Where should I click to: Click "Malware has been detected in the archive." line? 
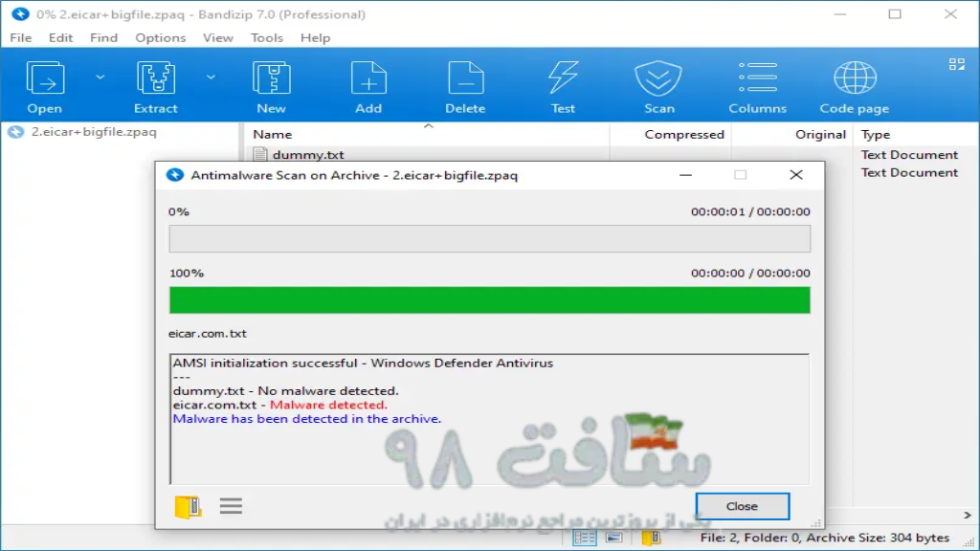[307, 419]
